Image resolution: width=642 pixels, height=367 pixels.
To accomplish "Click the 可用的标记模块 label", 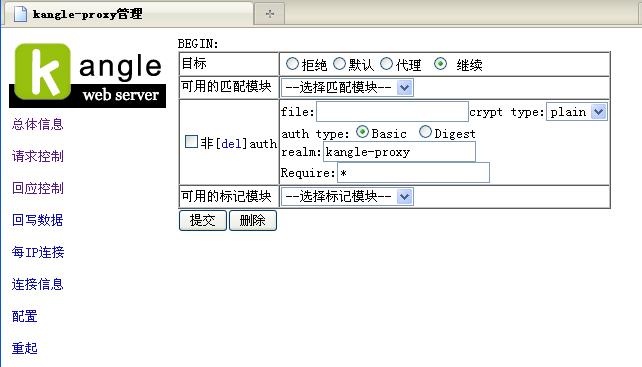I will (226, 196).
